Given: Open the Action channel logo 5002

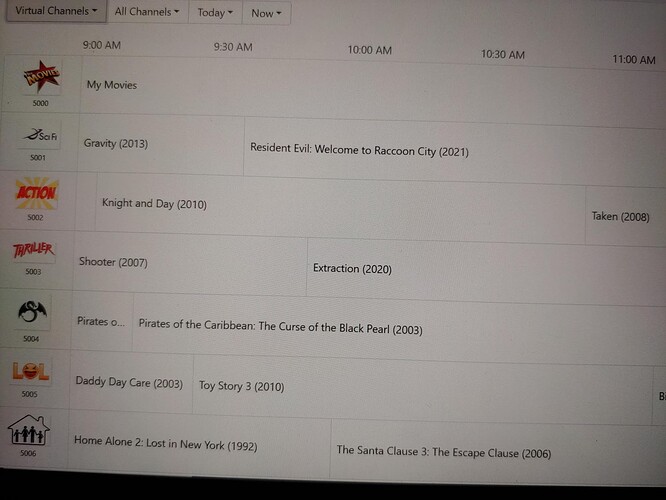Looking at the screenshot, I should [x=36, y=193].
